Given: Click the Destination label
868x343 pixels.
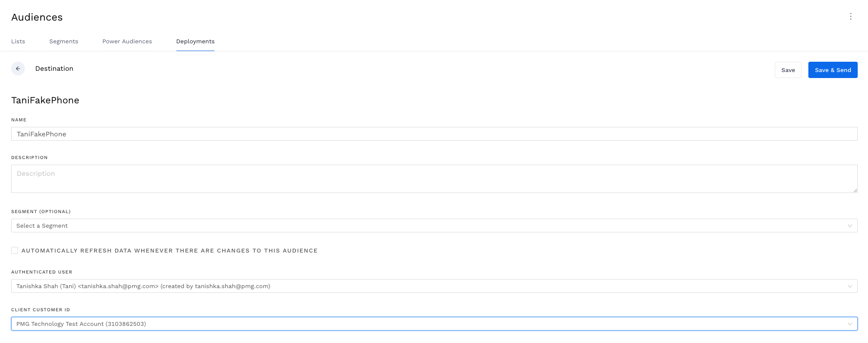Looking at the screenshot, I should 54,69.
